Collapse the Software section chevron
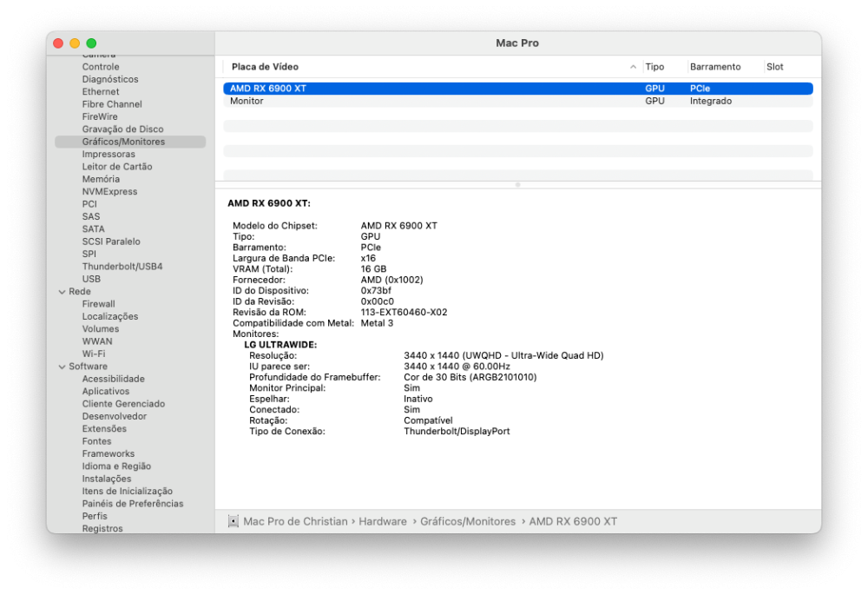 point(62,367)
